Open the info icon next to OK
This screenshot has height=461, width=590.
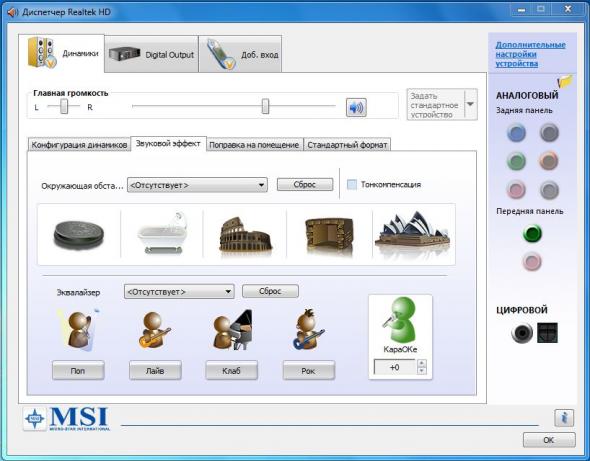(564, 418)
